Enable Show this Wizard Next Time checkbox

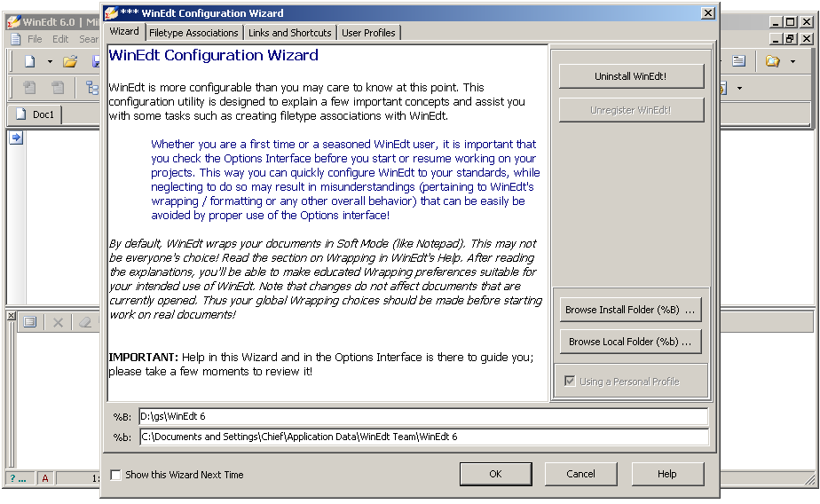coord(115,475)
